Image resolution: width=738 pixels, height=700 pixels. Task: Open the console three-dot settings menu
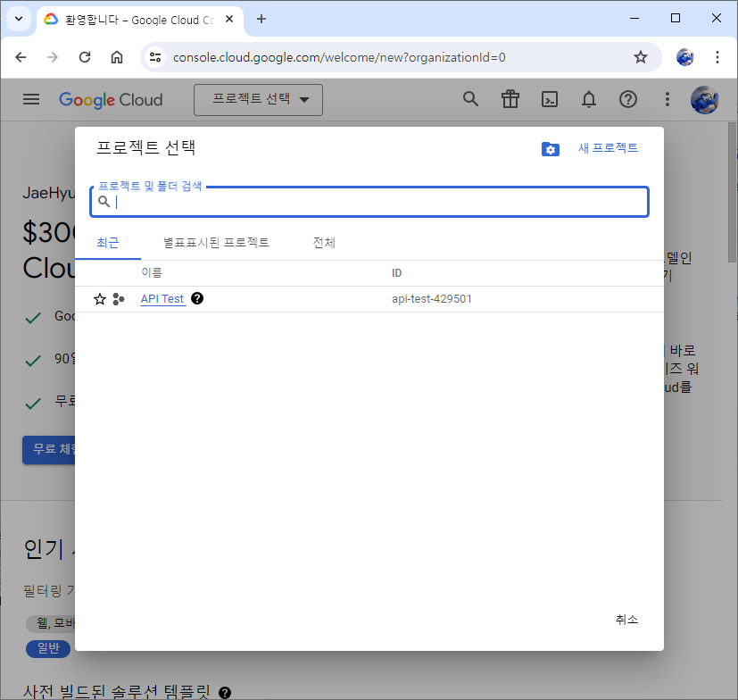(x=667, y=99)
